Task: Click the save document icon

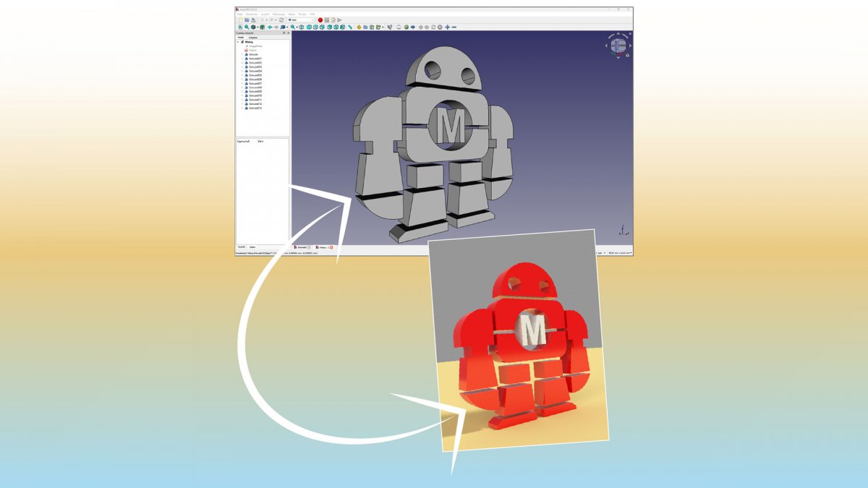Action: point(252,20)
